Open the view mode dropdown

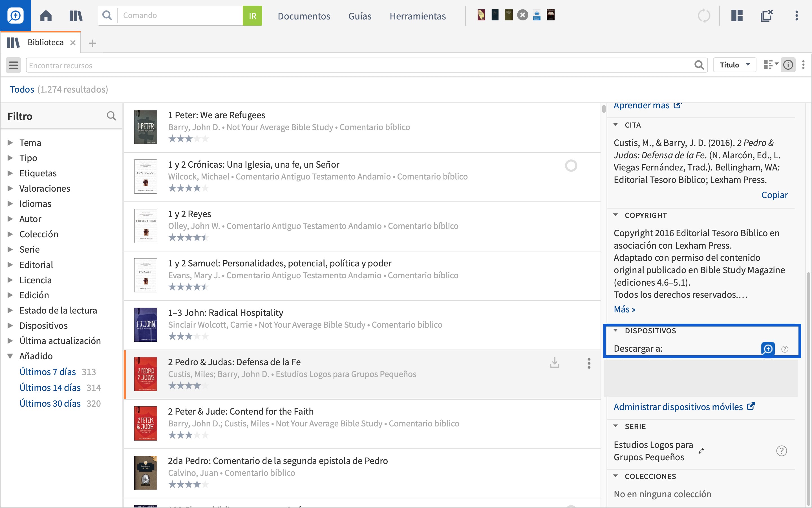771,65
